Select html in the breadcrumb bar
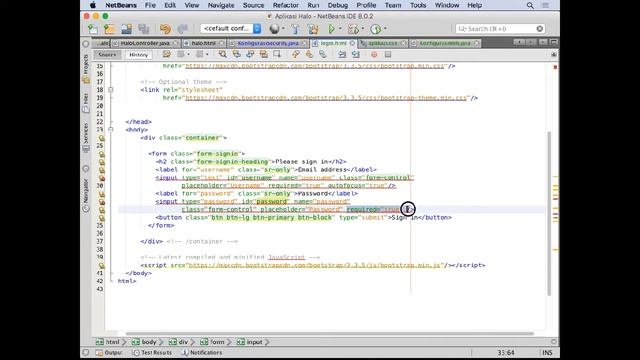This screenshot has height=360, width=640. (x=109, y=342)
